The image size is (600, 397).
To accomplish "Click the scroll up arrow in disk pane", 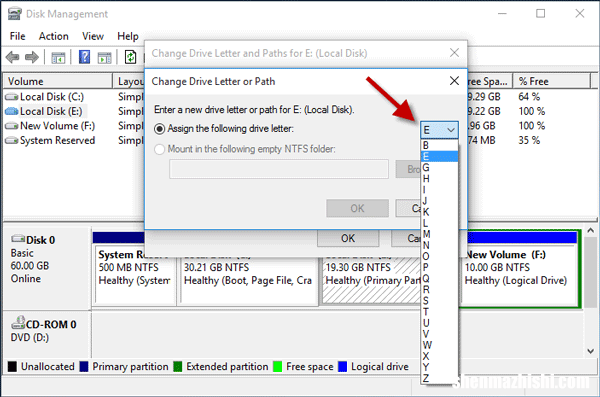I will tap(590, 230).
